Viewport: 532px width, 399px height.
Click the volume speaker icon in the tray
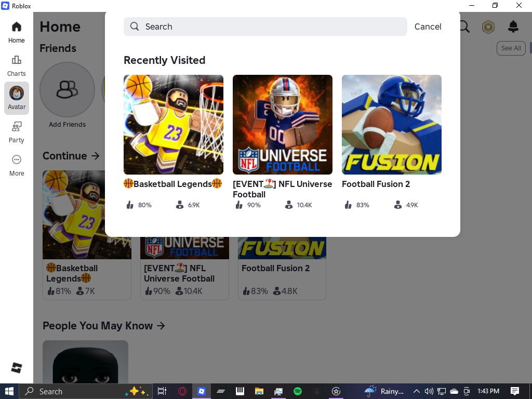pyautogui.click(x=429, y=391)
